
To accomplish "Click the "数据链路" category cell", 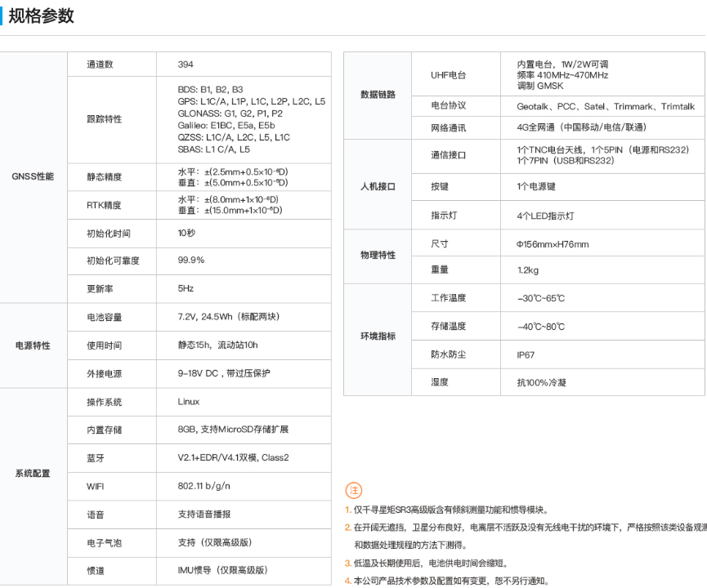I will click(x=378, y=95).
